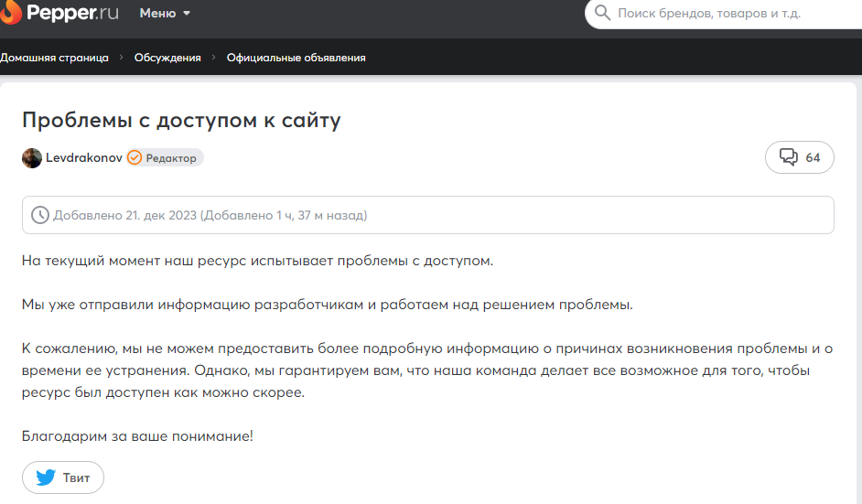Go to Домашняя страница breadcrumb
The height and width of the screenshot is (504, 862).
click(x=54, y=58)
